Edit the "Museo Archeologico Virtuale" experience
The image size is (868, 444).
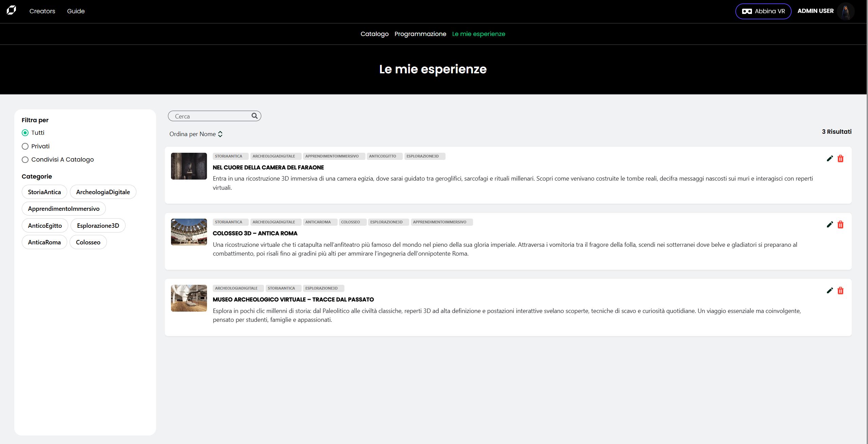point(829,290)
